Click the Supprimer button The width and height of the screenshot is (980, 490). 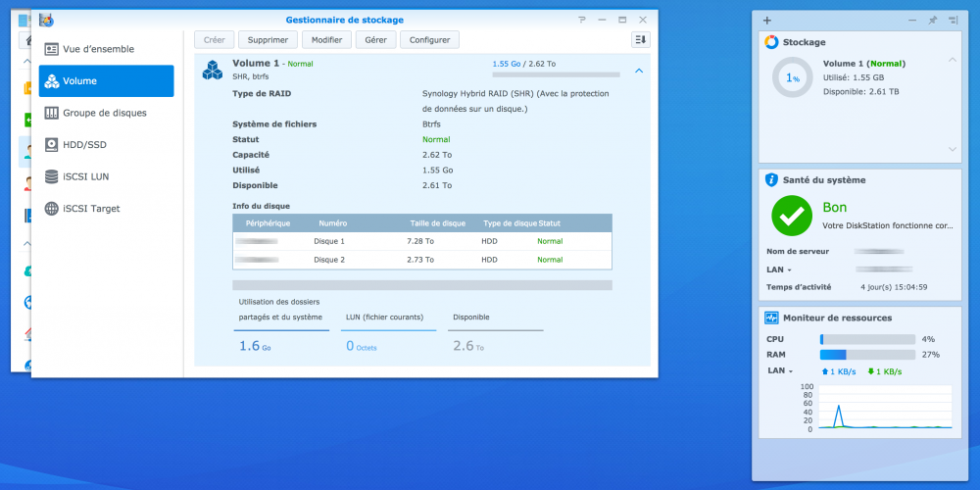pos(268,40)
